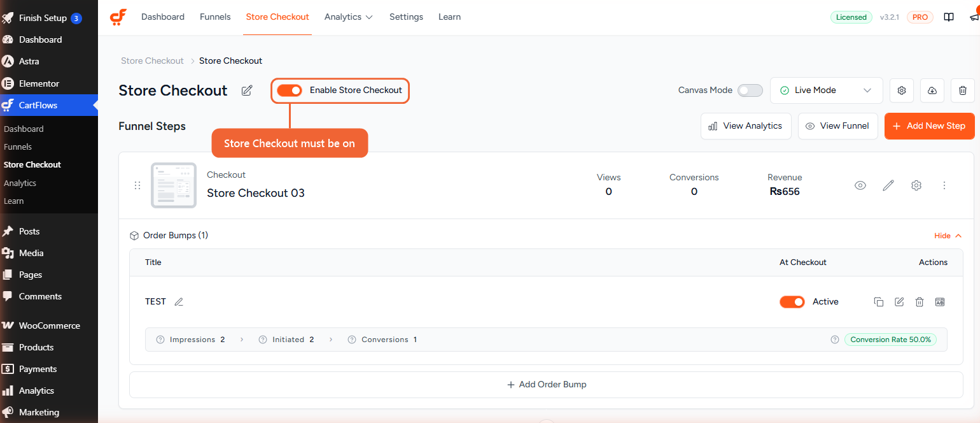Duplicate the TEST order bump
Viewport: 980px width, 423px height.
[x=879, y=302]
